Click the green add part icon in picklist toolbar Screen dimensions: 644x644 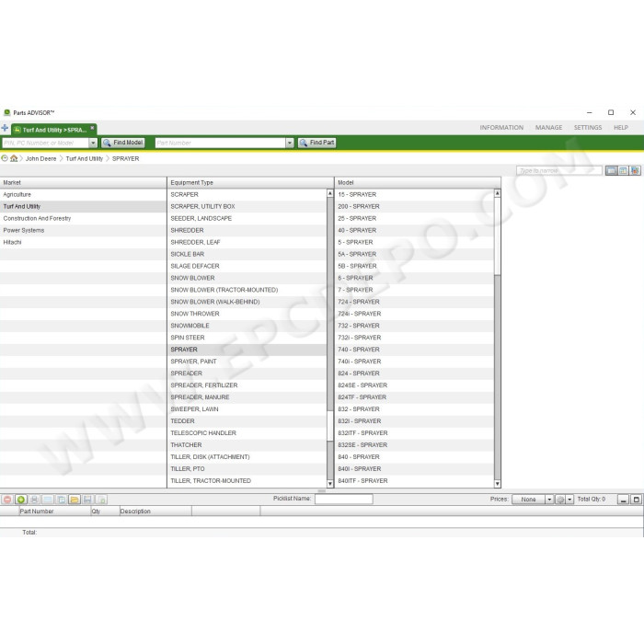tap(21, 500)
